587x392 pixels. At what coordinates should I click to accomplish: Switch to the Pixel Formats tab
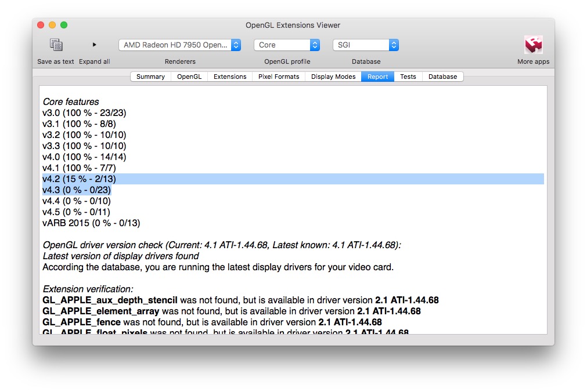click(279, 77)
